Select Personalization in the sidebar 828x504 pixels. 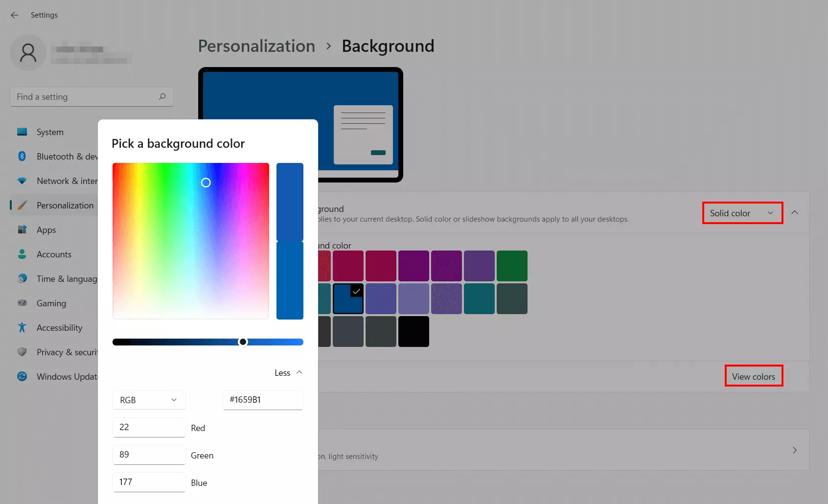pos(65,206)
